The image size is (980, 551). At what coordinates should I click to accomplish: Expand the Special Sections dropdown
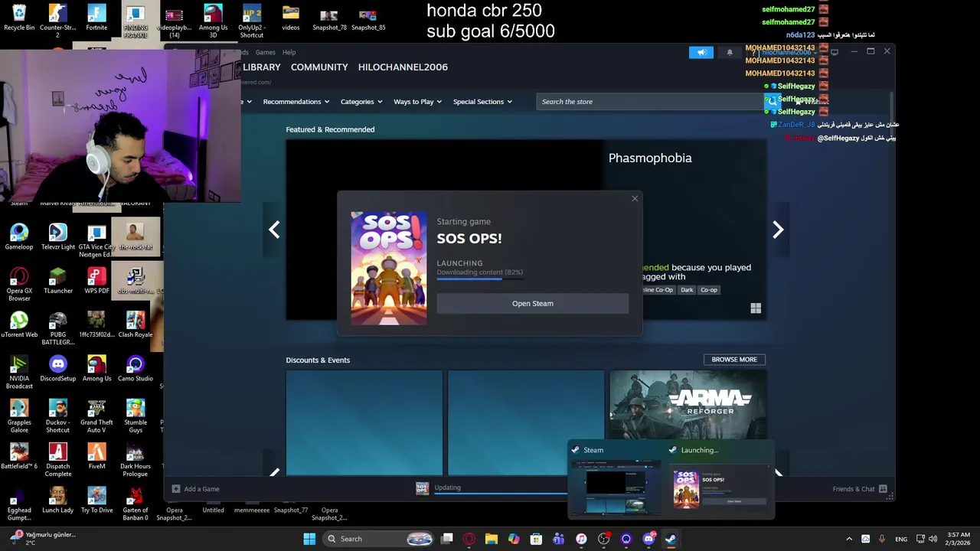[482, 102]
